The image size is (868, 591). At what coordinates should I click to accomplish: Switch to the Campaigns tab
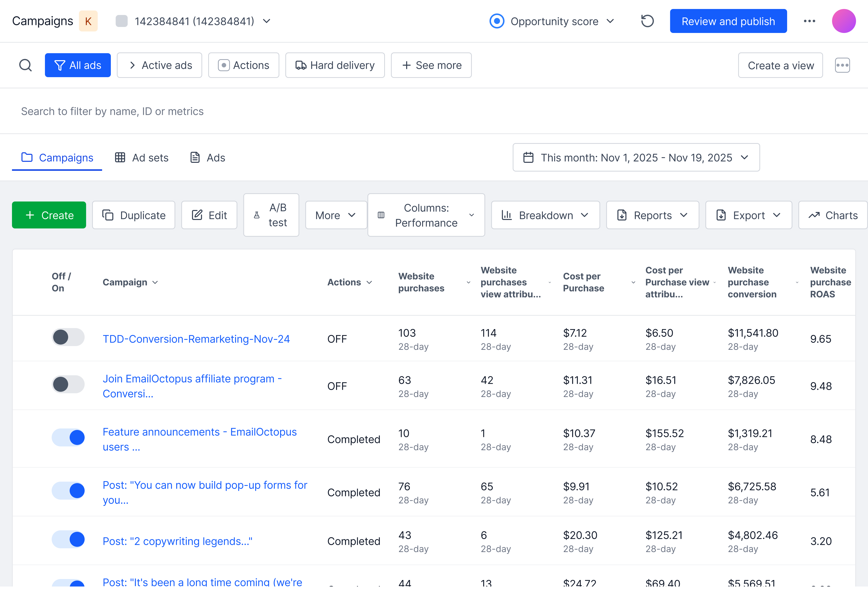tap(57, 157)
